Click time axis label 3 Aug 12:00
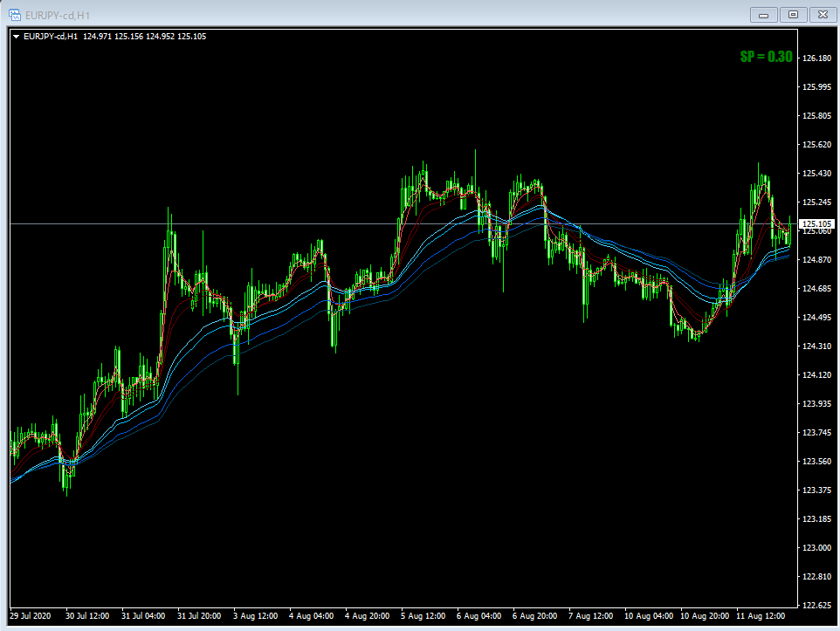The image size is (840, 631). pos(256,616)
